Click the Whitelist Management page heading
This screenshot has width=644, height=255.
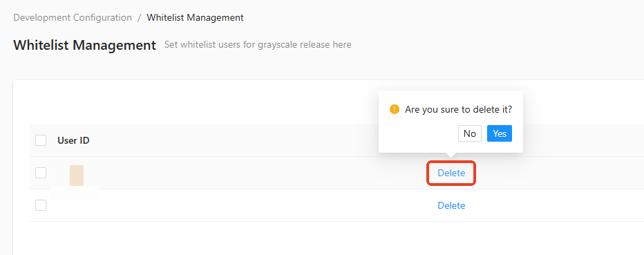coord(84,45)
